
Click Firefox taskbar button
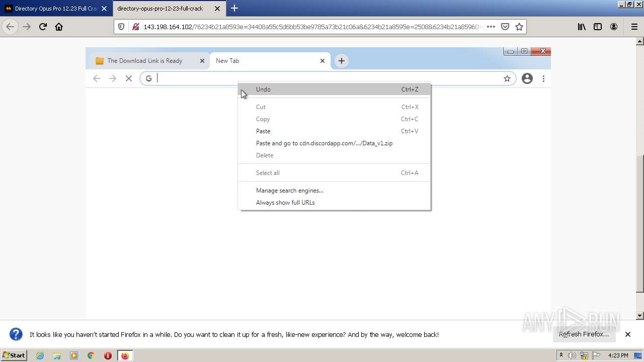click(125, 355)
